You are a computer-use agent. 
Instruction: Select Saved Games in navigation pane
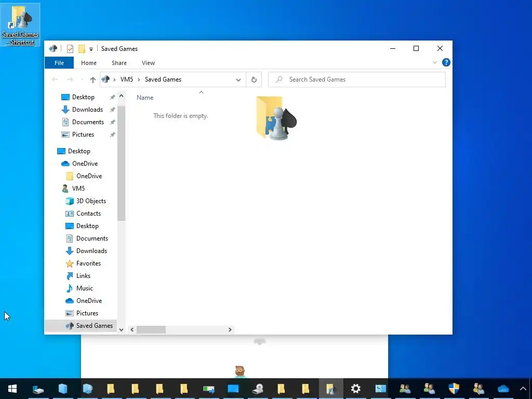[81, 326]
